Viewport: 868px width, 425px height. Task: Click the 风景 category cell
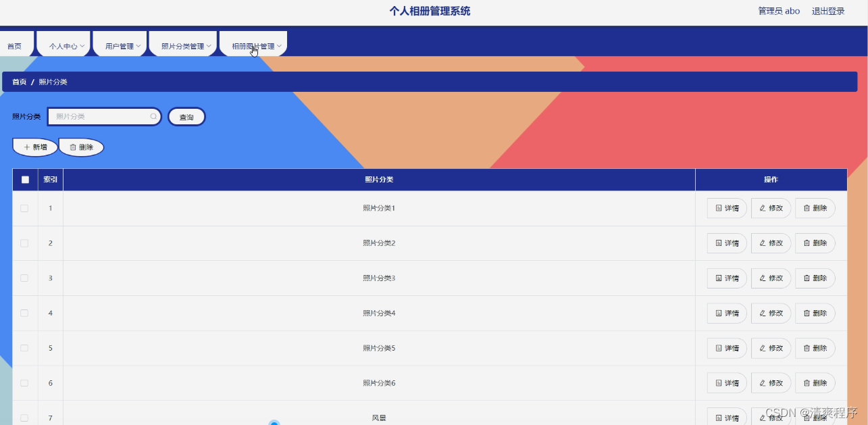point(379,414)
